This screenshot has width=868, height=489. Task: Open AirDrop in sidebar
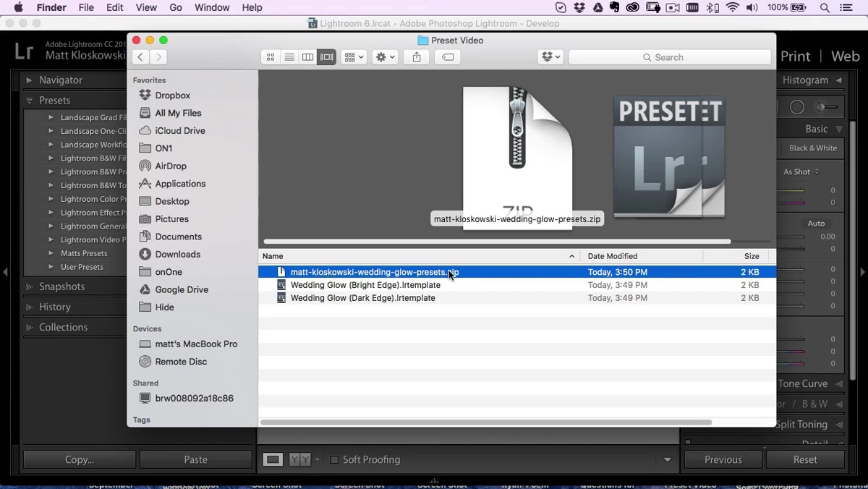pos(171,166)
